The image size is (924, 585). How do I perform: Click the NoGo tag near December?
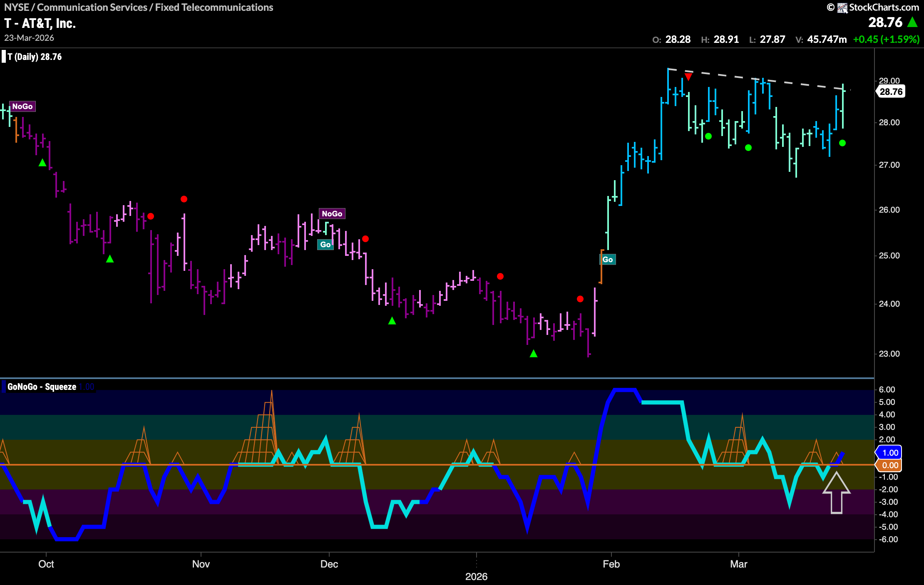332,214
